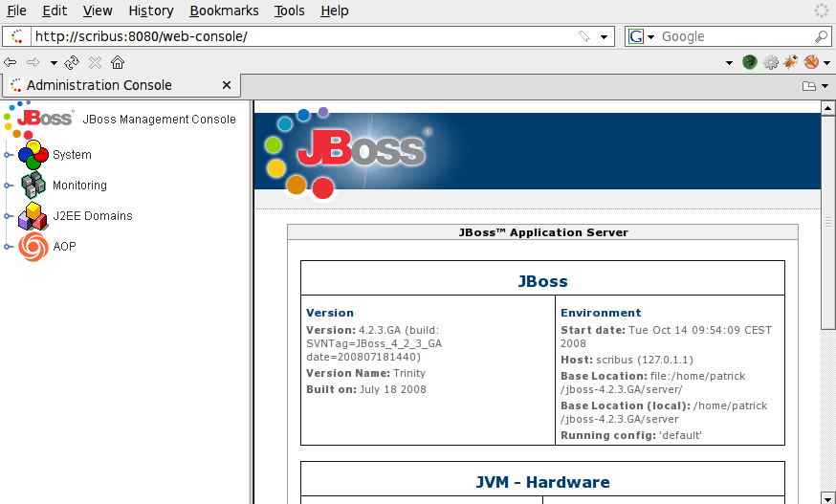Viewport: 836px width, 504px height.
Task: Click the URL address field
Action: pos(304,36)
